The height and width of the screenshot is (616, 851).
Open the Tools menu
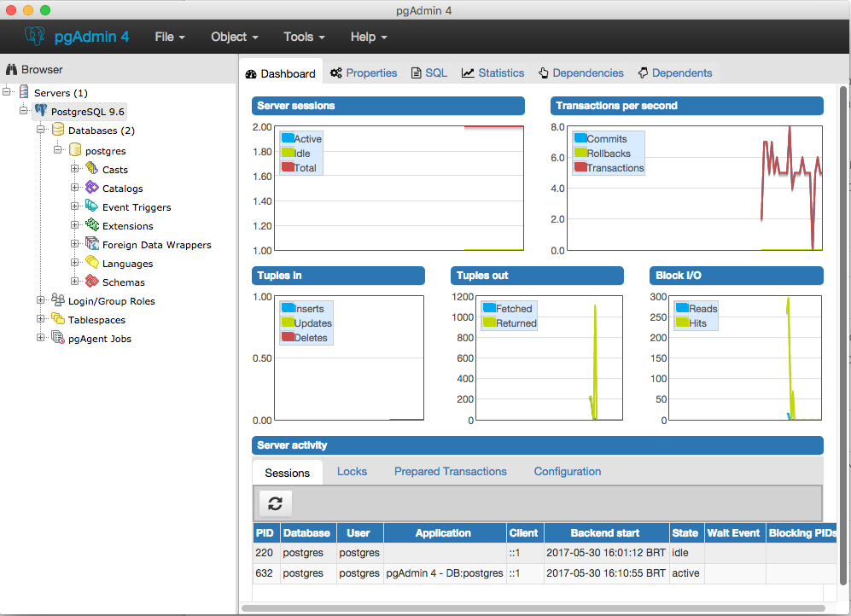[x=304, y=37]
